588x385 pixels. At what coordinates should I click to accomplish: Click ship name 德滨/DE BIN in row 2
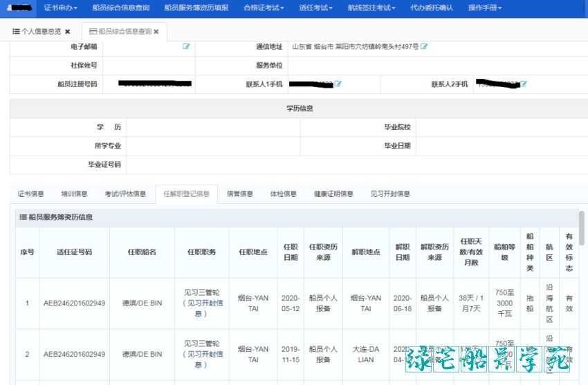click(142, 355)
